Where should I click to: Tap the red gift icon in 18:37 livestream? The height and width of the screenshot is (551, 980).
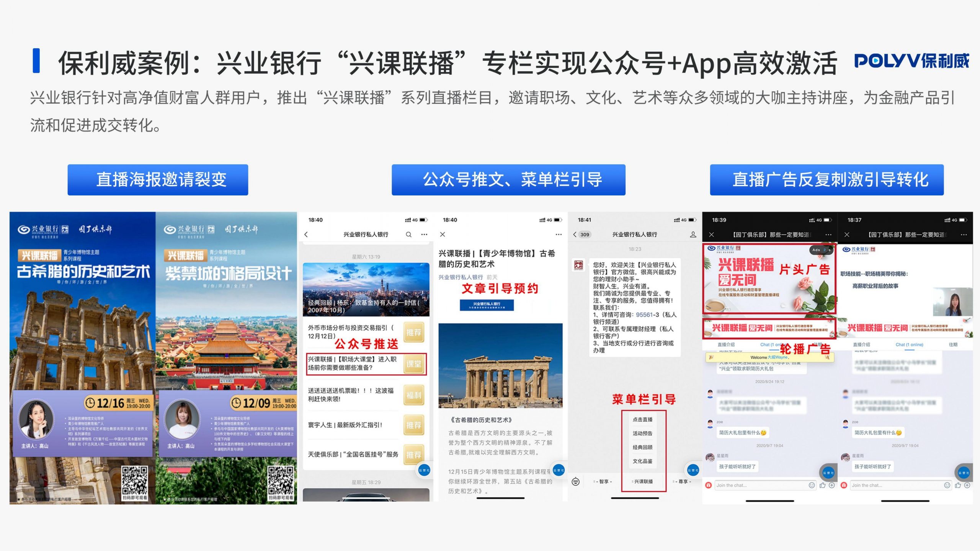[844, 485]
